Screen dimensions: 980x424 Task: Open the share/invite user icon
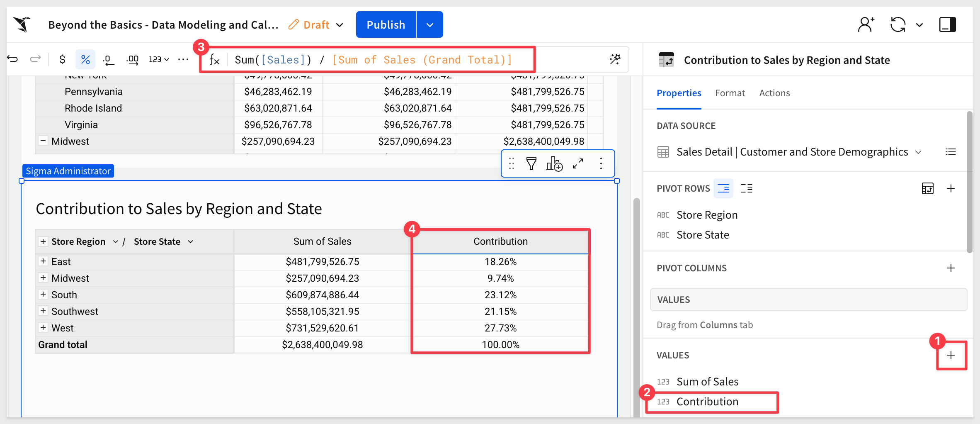click(866, 24)
